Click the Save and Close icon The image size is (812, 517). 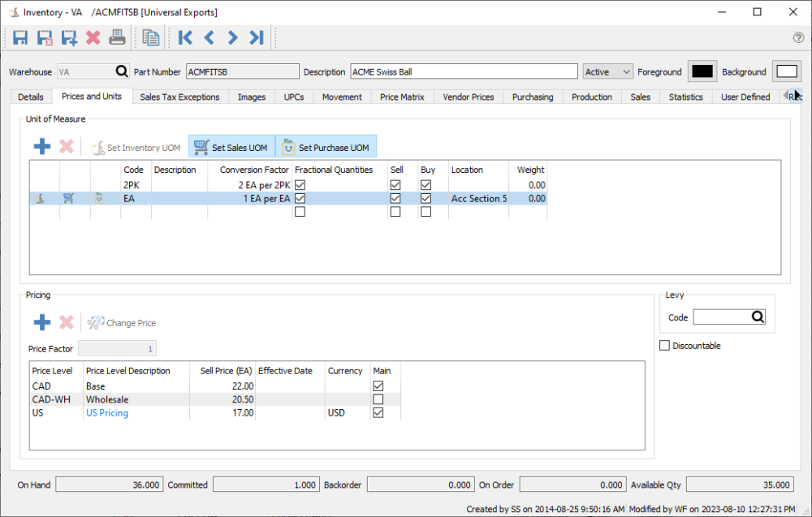pyautogui.click(x=45, y=38)
